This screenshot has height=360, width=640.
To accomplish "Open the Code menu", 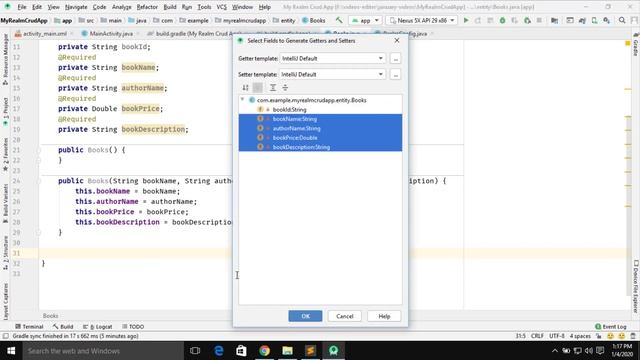I will pyautogui.click(x=99, y=7).
